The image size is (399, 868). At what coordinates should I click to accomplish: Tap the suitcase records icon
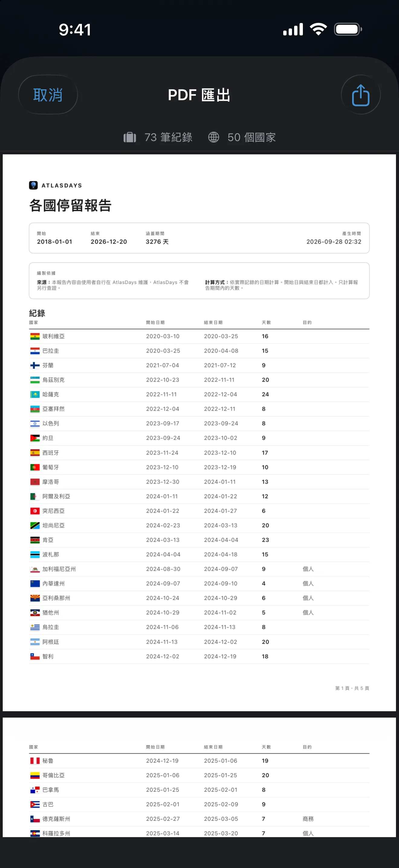pyautogui.click(x=130, y=137)
